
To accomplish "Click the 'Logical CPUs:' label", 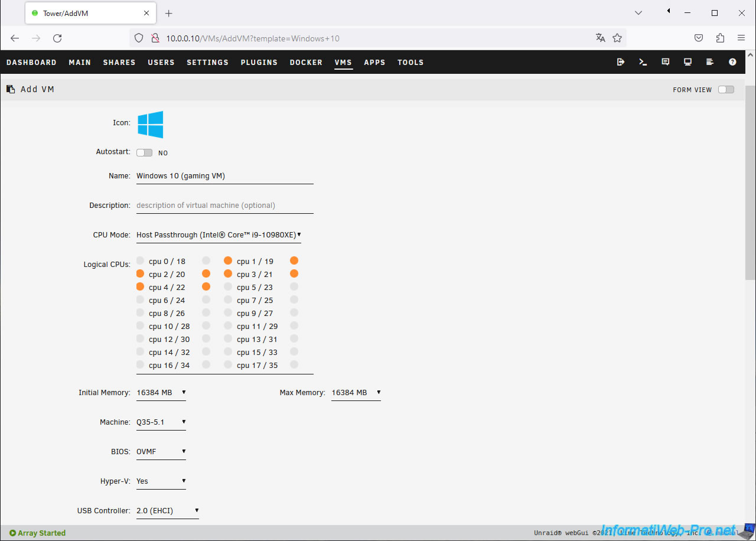I will [107, 264].
